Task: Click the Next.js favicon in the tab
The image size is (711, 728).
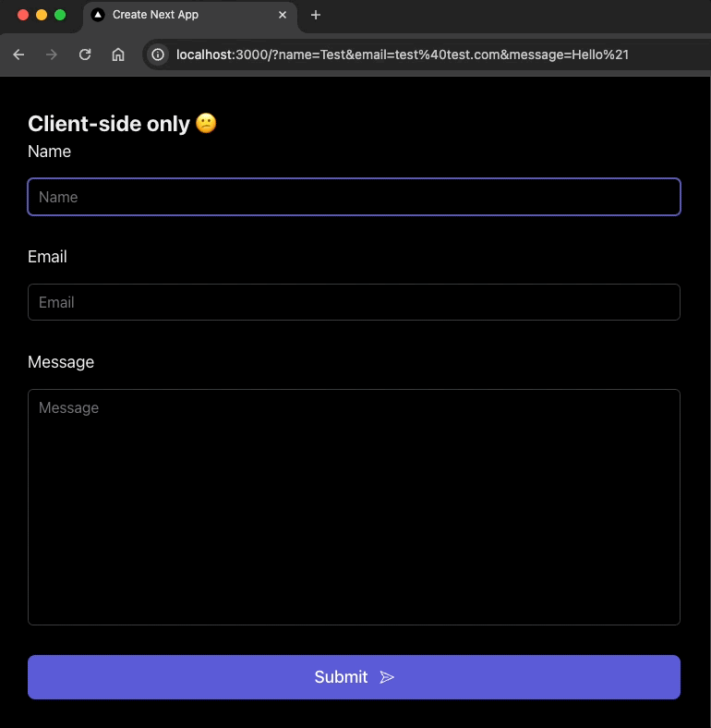Action: [x=98, y=15]
